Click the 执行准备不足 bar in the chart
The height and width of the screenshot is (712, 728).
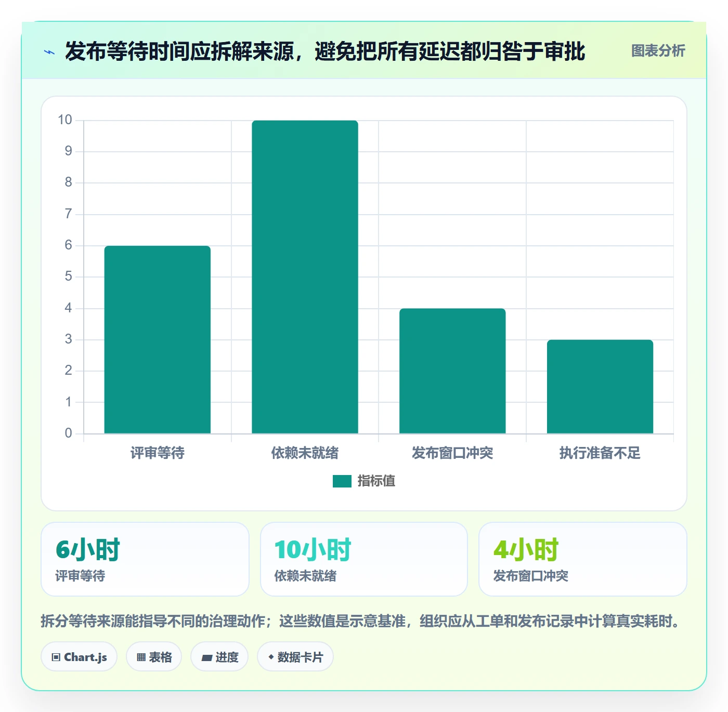point(600,387)
